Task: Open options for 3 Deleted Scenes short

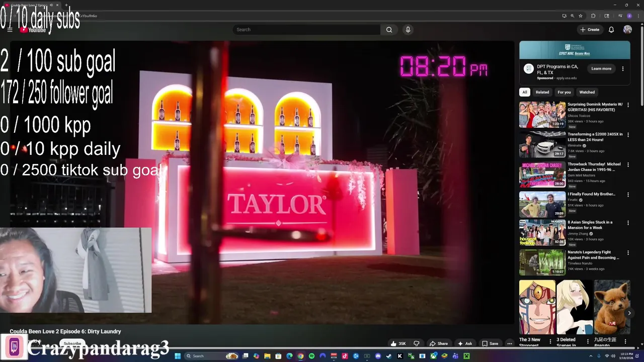Action: pos(588,341)
